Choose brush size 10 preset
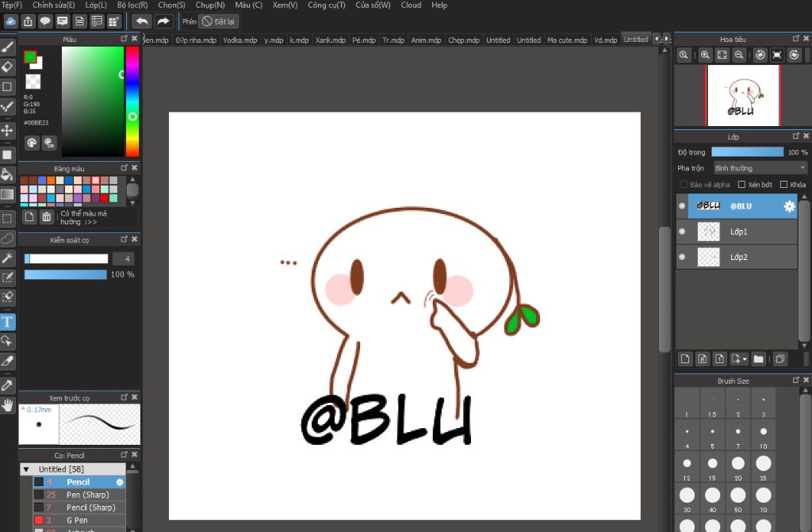Image resolution: width=812 pixels, height=532 pixels. (x=764, y=435)
